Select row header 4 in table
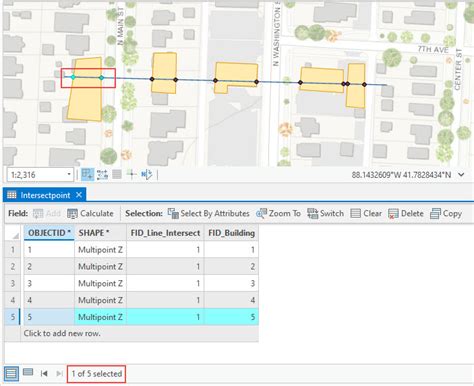Viewport: 474px width, 386px height. click(x=13, y=300)
